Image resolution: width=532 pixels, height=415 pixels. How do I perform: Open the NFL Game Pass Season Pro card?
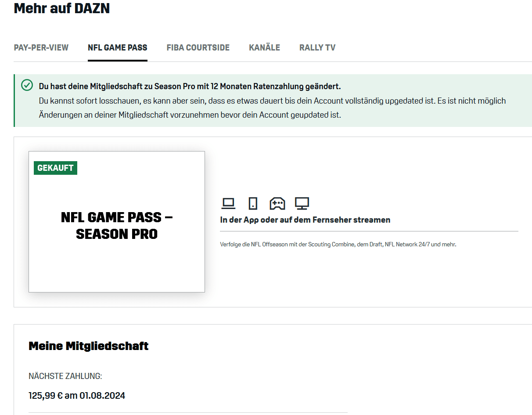tap(117, 222)
